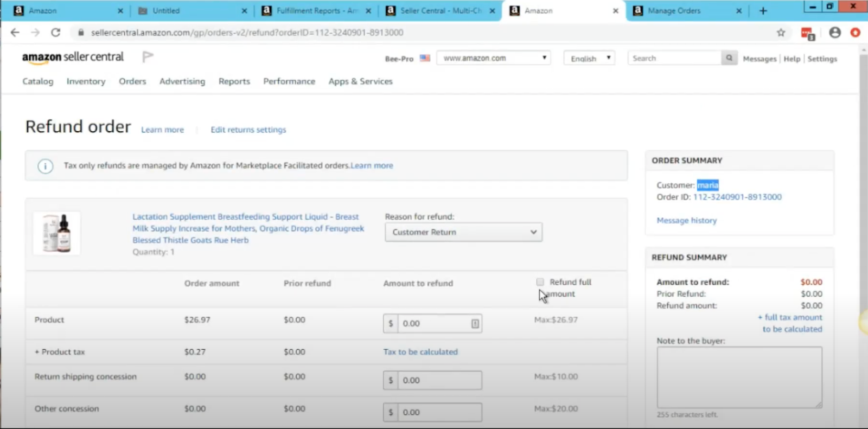This screenshot has height=429, width=868.
Task: Click the Max:$26.97 text
Action: (x=556, y=320)
